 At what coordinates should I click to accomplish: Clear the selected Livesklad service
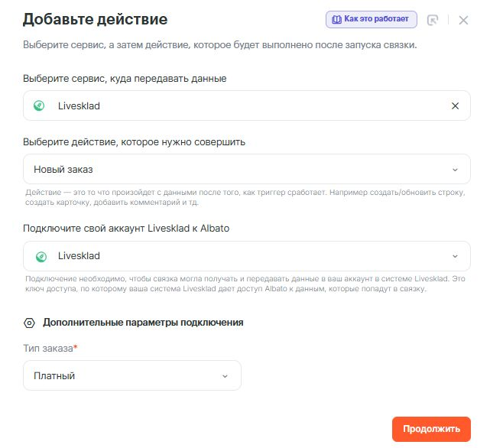click(456, 106)
